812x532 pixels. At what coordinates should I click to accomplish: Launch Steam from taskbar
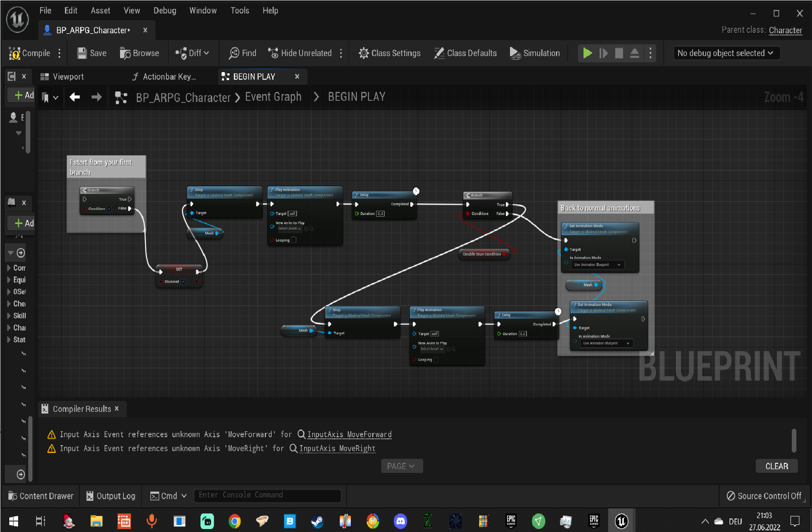pos(318,521)
